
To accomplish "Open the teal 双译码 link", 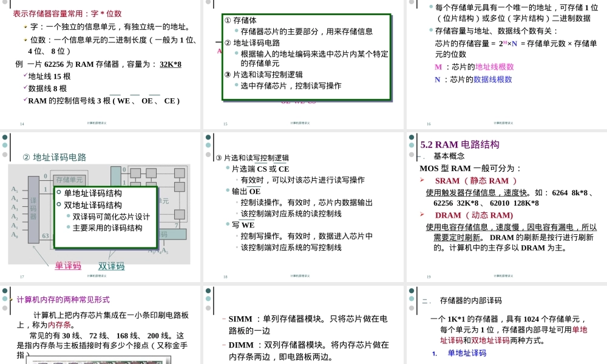I will click(x=112, y=266).
